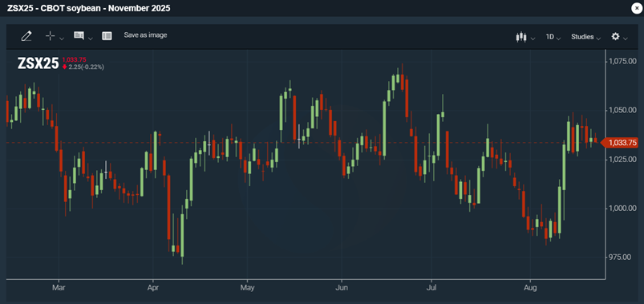Viewport: 644px width, 304px height.
Task: Close the ZSX25 chart window
Action: (x=636, y=8)
